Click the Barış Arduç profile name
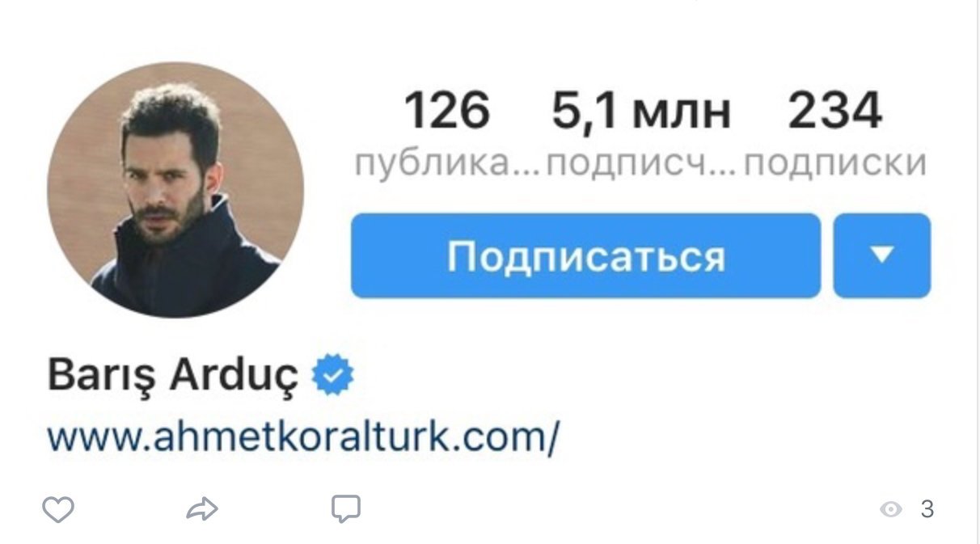980x544 pixels. (172, 377)
